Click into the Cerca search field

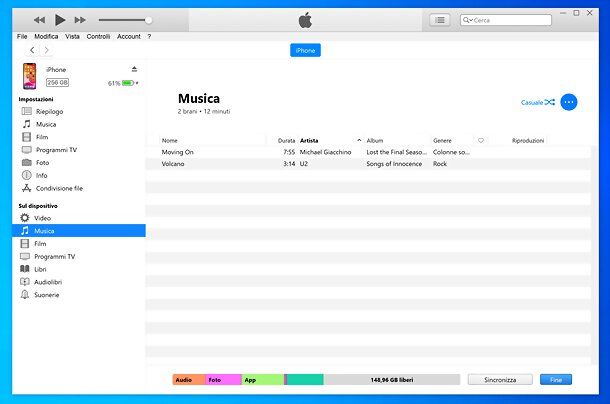506,20
